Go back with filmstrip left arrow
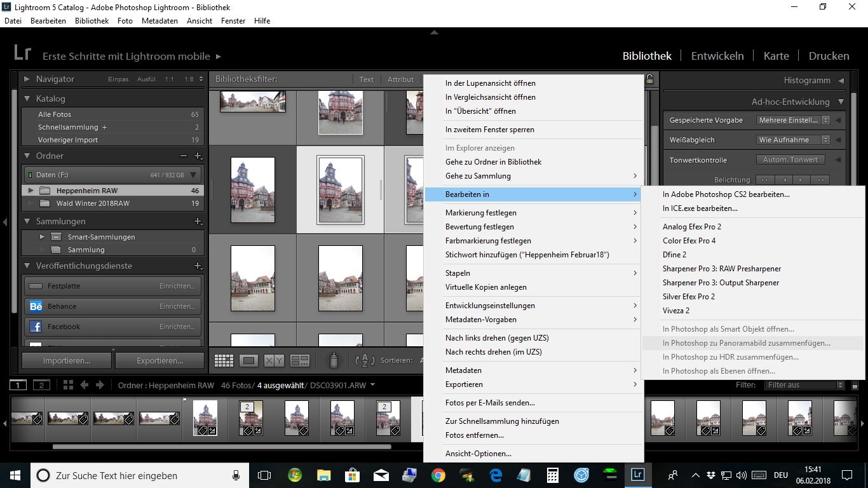868x488 pixels. tap(84, 385)
